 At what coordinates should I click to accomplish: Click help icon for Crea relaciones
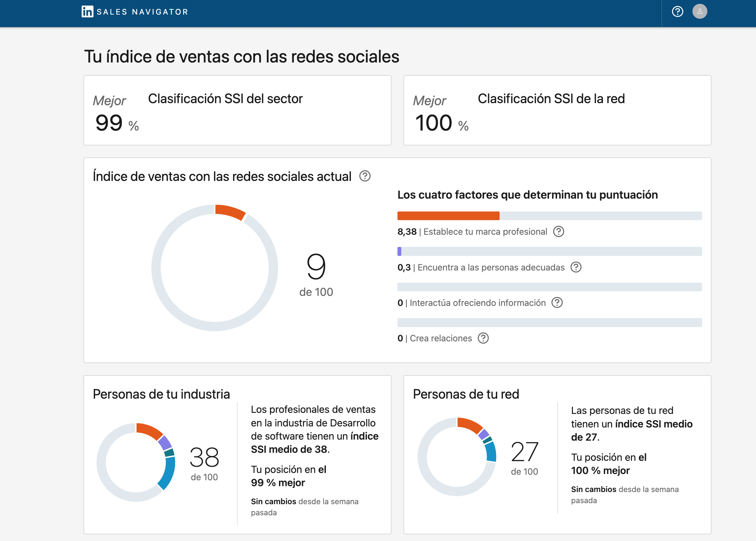[x=483, y=338]
